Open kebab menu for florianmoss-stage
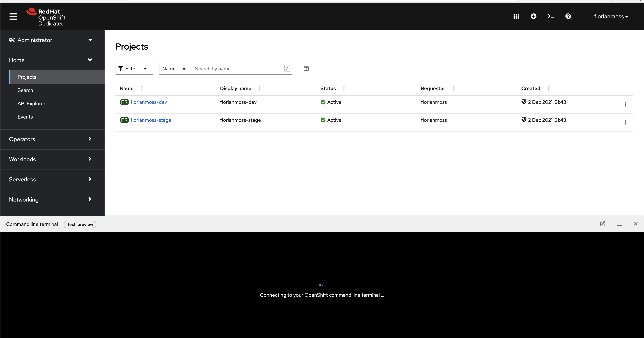 [x=625, y=122]
